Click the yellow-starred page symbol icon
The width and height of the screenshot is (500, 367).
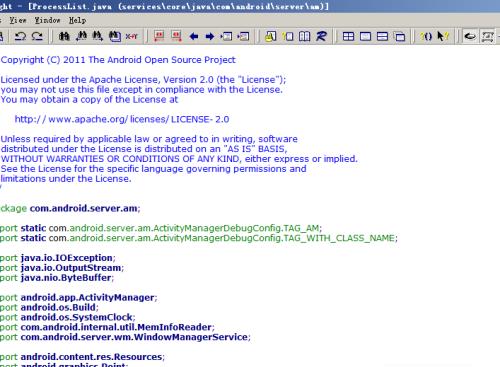[288, 36]
